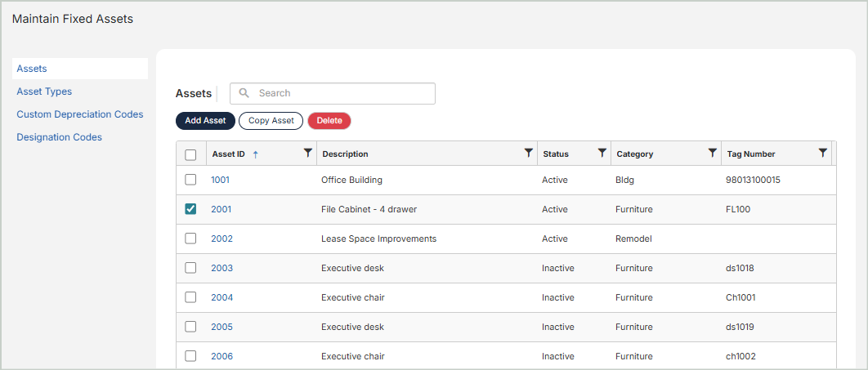Screen dimensions: 868x370
Task: Click the red Delete button
Action: [329, 121]
